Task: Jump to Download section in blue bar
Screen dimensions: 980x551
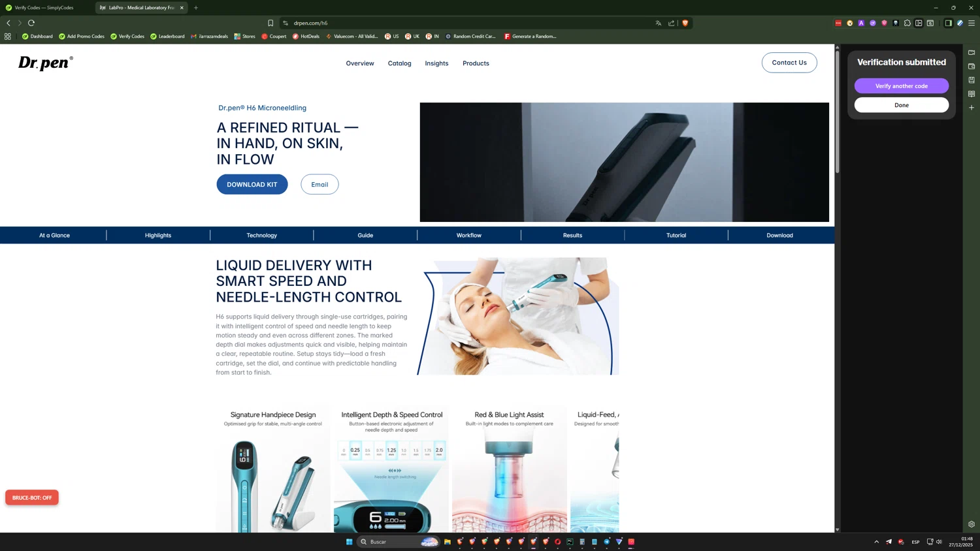Action: click(x=779, y=235)
